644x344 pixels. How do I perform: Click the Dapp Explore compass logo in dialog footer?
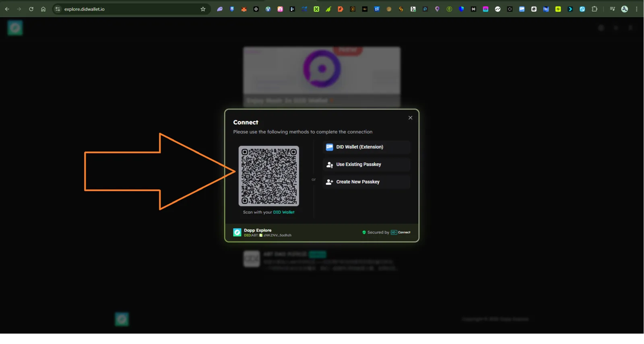237,233
